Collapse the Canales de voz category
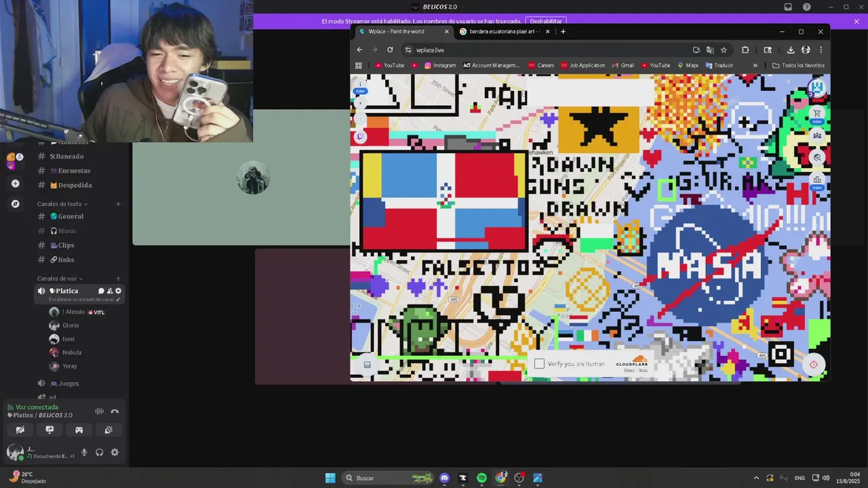This screenshot has height=488, width=868. pyautogui.click(x=60, y=279)
